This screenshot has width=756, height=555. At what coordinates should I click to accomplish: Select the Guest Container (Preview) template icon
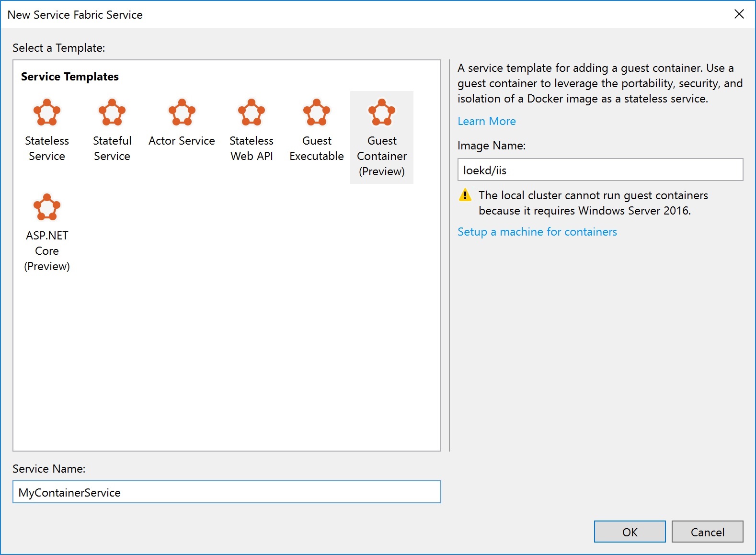pos(382,113)
